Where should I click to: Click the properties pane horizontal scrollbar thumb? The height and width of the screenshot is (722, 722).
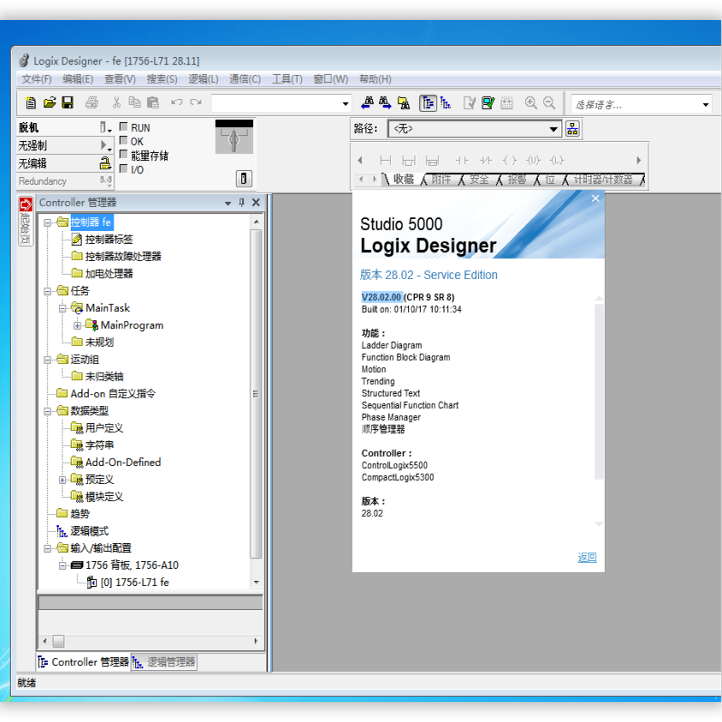58,641
